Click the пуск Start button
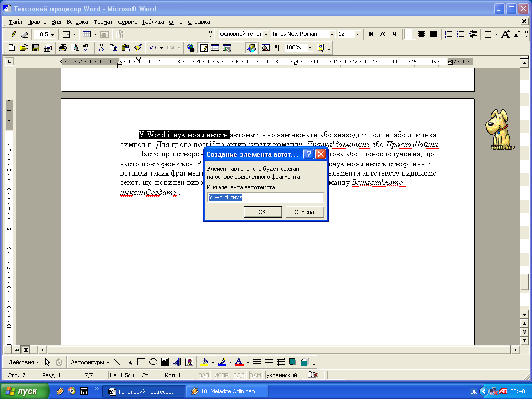The image size is (532, 399). point(24,391)
